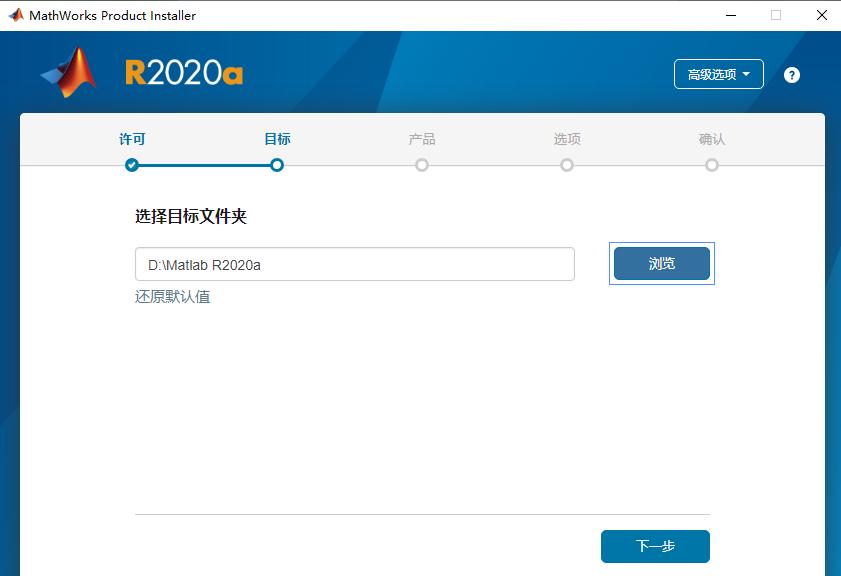The height and width of the screenshot is (576, 841).
Task: Close the MathWorks Product Installer window
Action: point(822,15)
